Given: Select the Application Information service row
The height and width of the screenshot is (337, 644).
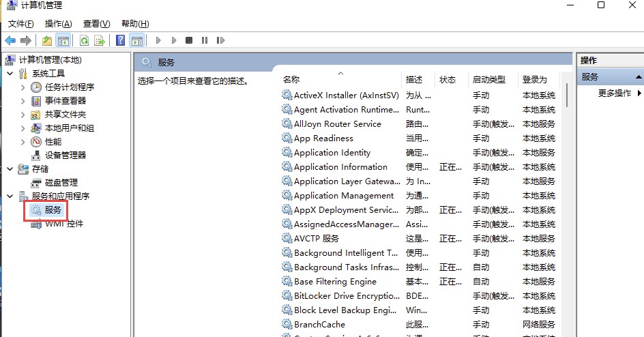Looking at the screenshot, I should 419,166.
